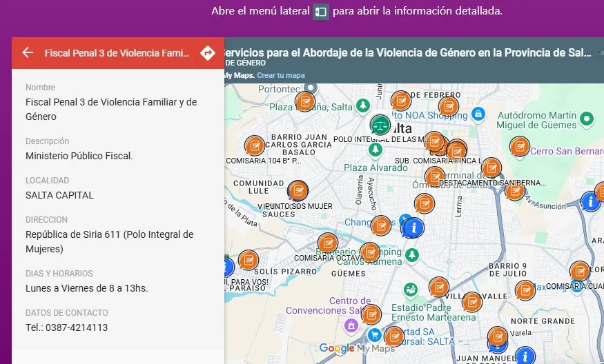Open the orange marker above DESTACAMENTO SAN BERNA label
The height and width of the screenshot is (364, 604).
(x=491, y=168)
